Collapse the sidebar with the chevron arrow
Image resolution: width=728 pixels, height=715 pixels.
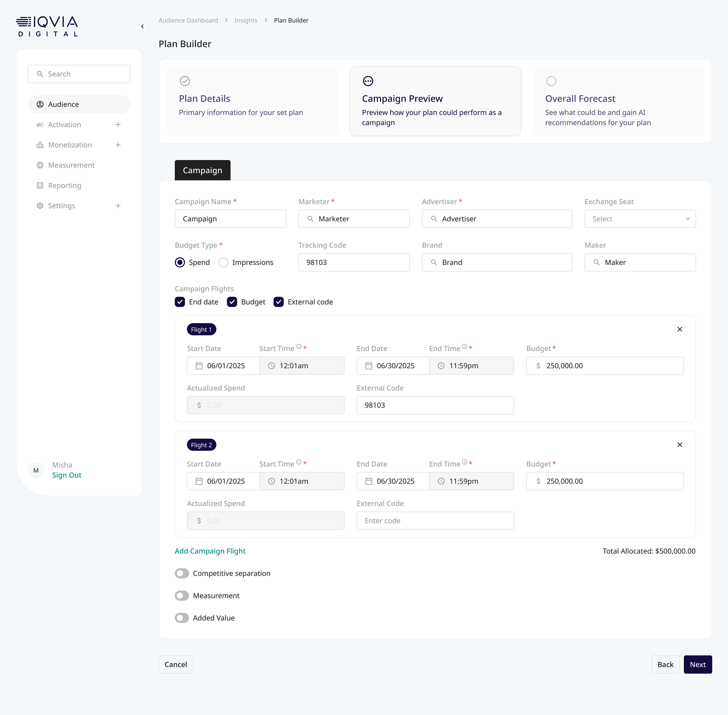point(142,26)
